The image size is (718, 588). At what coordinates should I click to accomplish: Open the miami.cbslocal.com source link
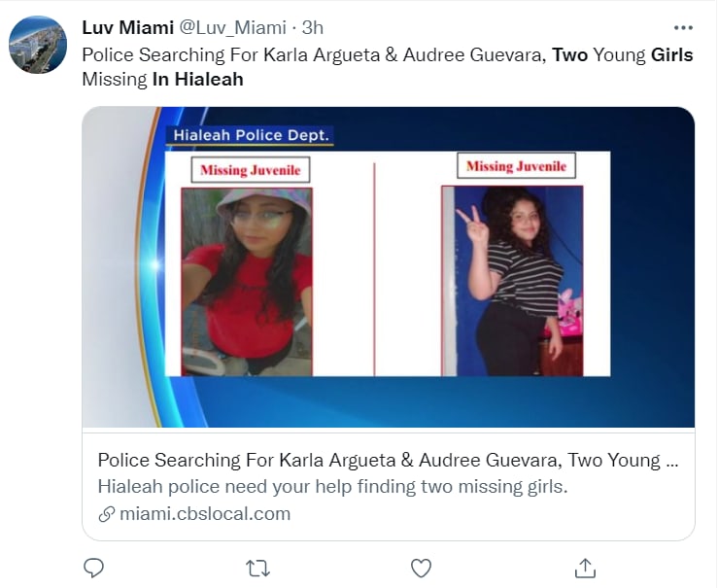205,514
